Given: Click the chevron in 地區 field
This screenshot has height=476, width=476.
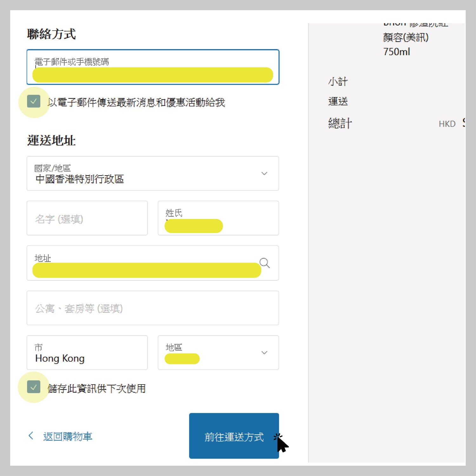Looking at the screenshot, I should click(264, 353).
